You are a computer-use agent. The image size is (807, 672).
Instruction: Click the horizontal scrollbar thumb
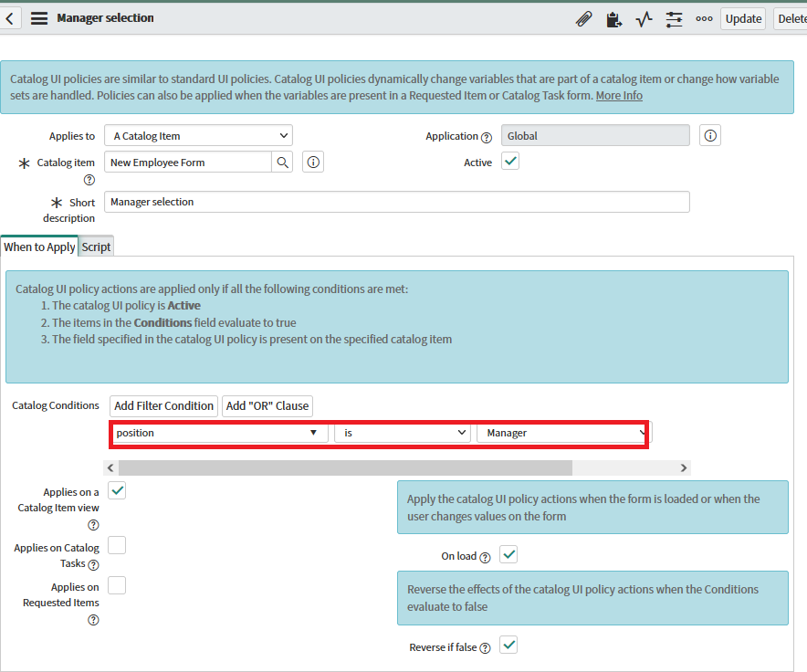pos(345,467)
